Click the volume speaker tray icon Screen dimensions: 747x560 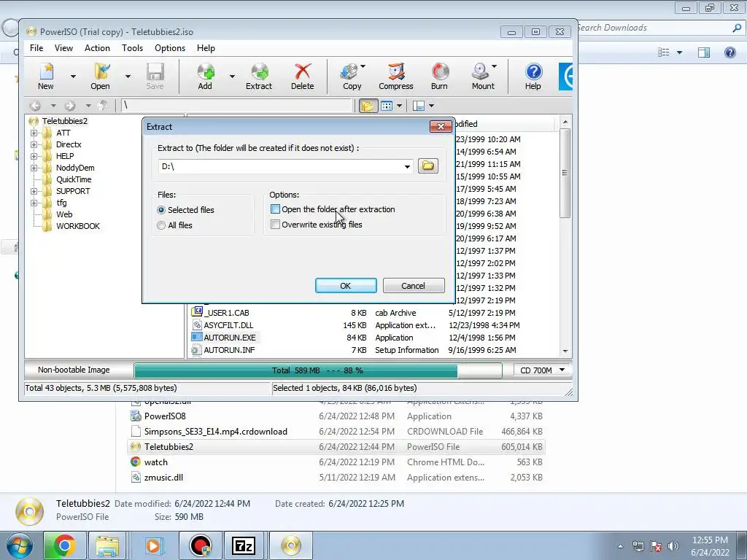tap(673, 546)
